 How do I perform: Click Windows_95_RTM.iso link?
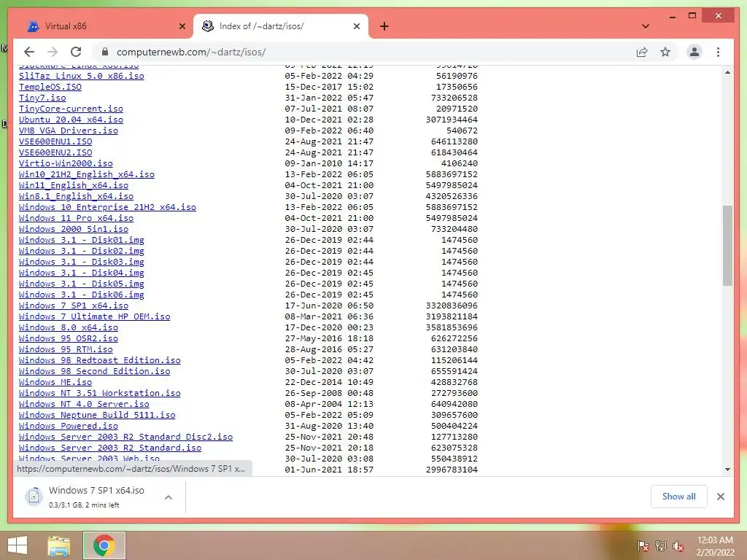pos(66,349)
